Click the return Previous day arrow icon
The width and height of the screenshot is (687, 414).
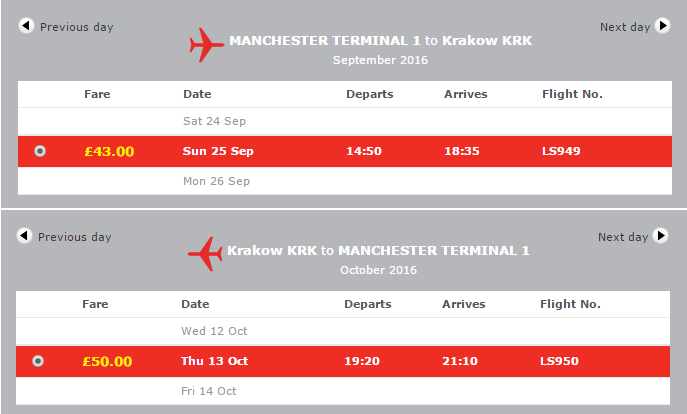point(25,236)
